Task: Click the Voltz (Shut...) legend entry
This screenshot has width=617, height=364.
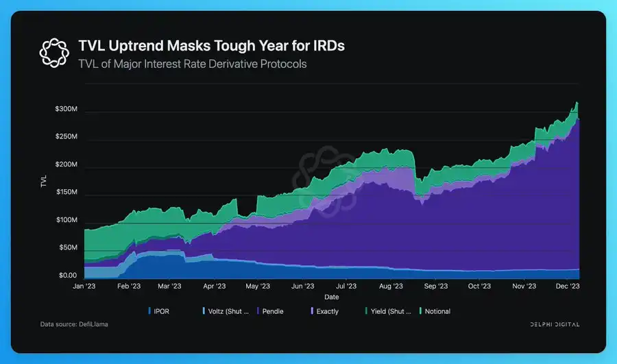Action: point(223,311)
